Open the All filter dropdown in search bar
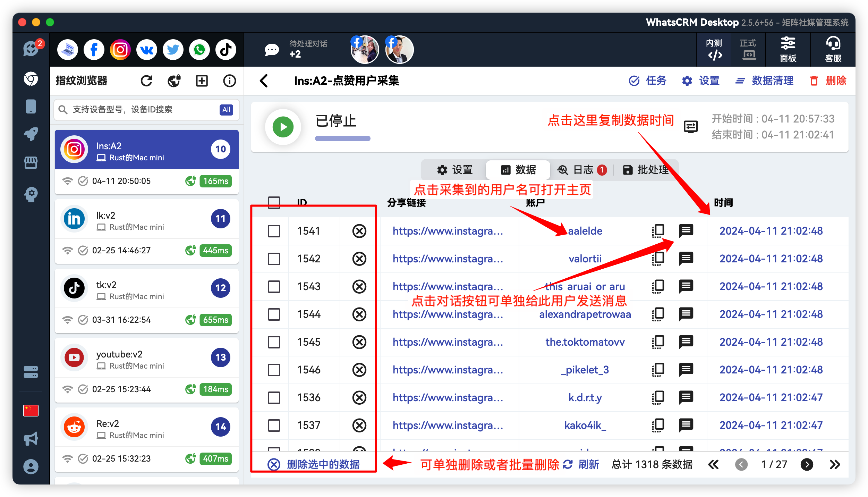Screen dimensions: 868x497 pos(226,110)
